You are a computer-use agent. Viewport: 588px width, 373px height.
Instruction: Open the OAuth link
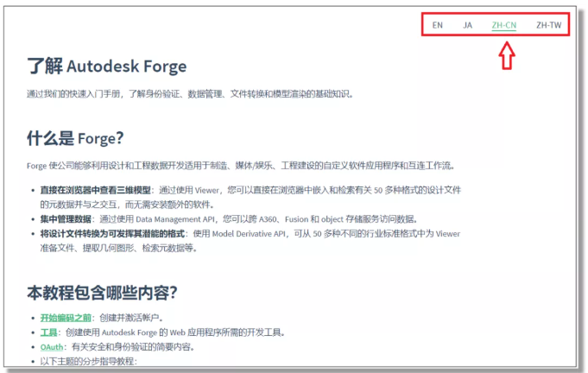(52, 347)
